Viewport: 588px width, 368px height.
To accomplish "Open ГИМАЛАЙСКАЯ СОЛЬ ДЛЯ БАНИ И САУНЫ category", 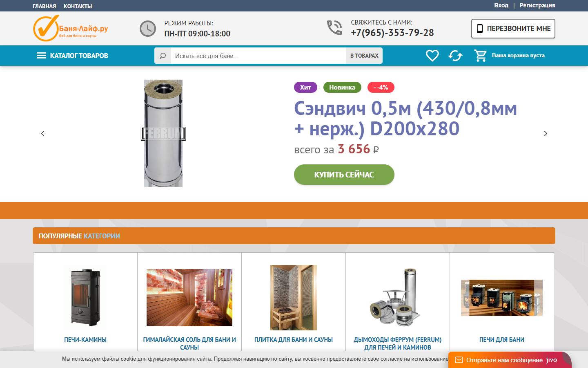I will click(189, 343).
